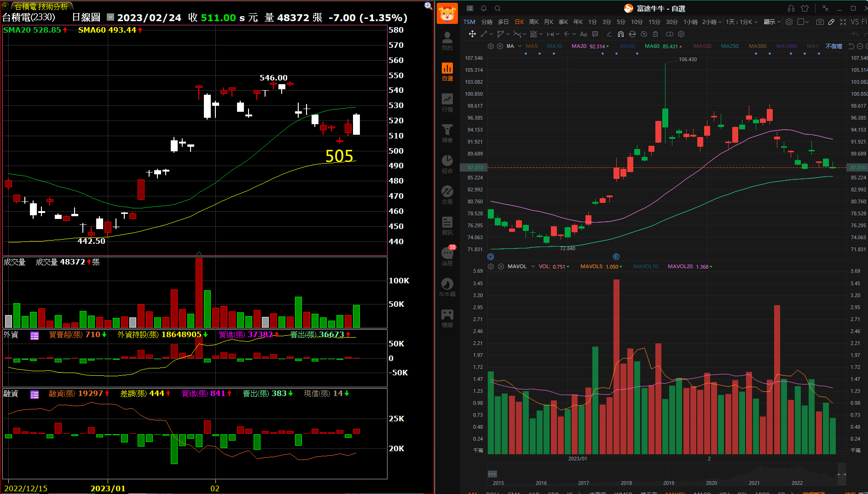Select the comment bubble annotation tool
The width and height of the screenshot is (868, 494).
pos(595,34)
